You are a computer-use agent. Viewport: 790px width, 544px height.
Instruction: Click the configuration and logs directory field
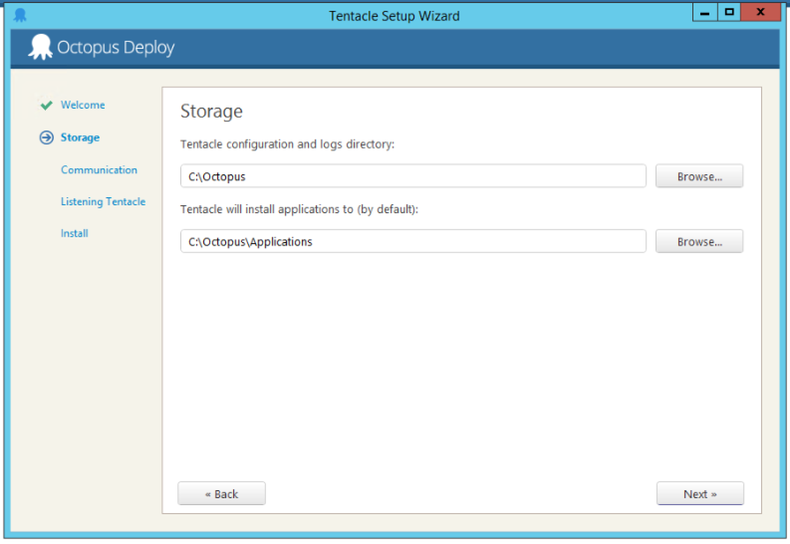coord(413,176)
